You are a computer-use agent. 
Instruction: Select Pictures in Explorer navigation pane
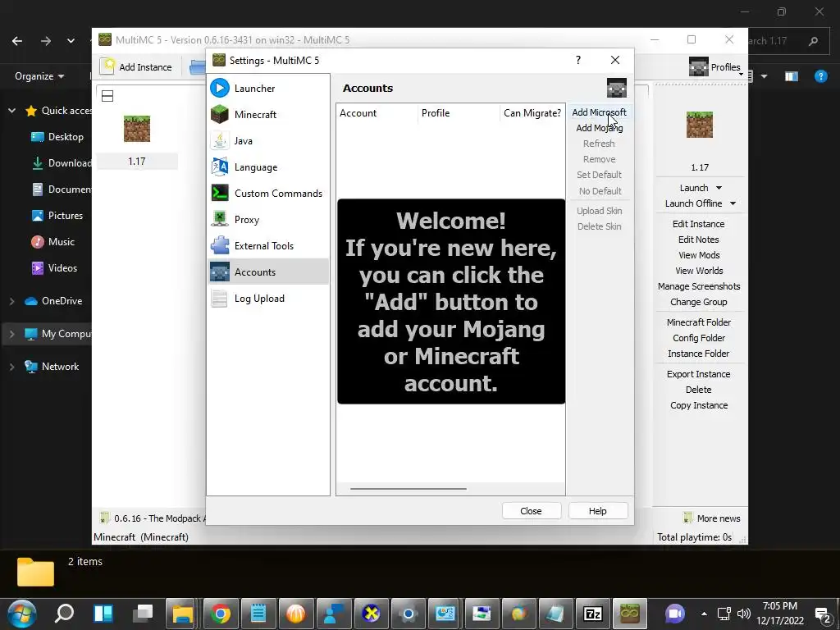coord(58,216)
